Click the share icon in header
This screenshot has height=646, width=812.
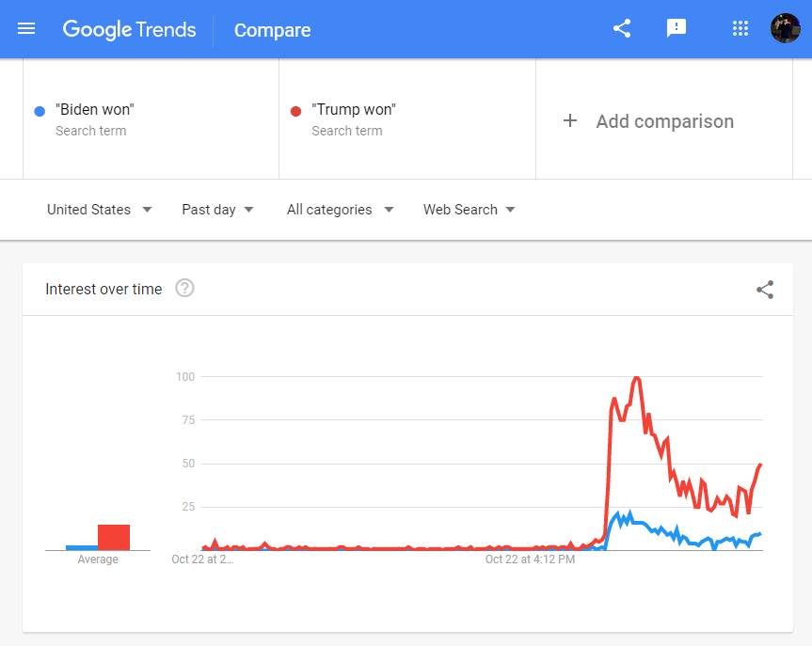(622, 28)
